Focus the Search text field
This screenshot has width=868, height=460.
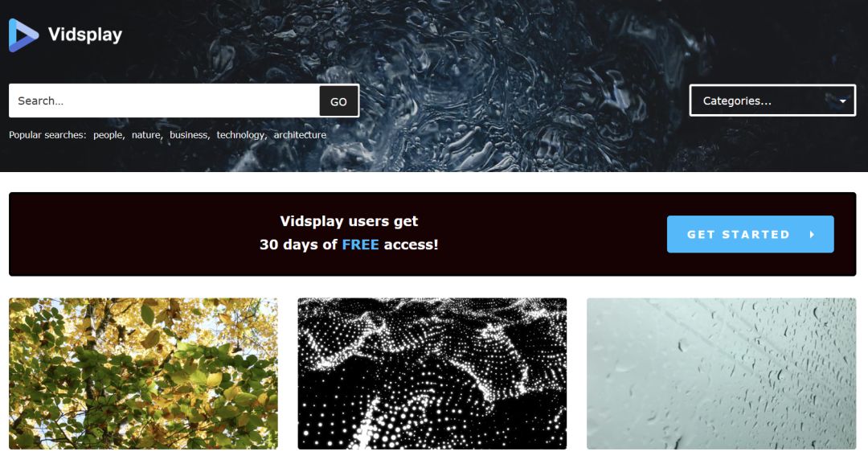164,101
